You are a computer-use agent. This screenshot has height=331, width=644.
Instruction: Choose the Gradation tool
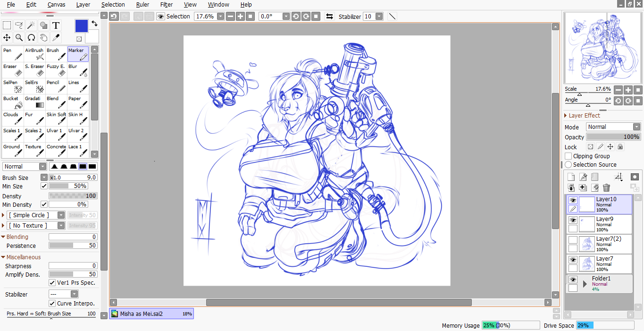(x=34, y=102)
